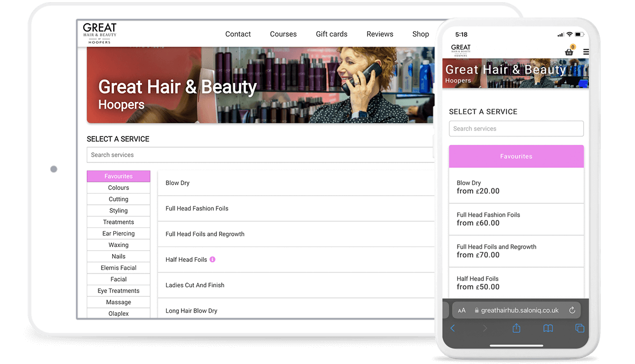635x364 pixels.
Task: Select the Eye Treatments category
Action: (x=119, y=291)
